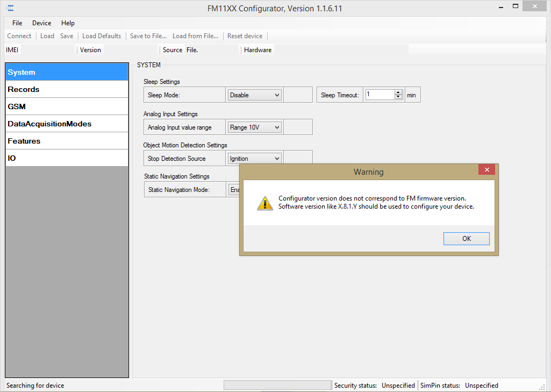The height and width of the screenshot is (392, 551).
Task: Select GSM in the left sidebar
Action: pos(67,106)
